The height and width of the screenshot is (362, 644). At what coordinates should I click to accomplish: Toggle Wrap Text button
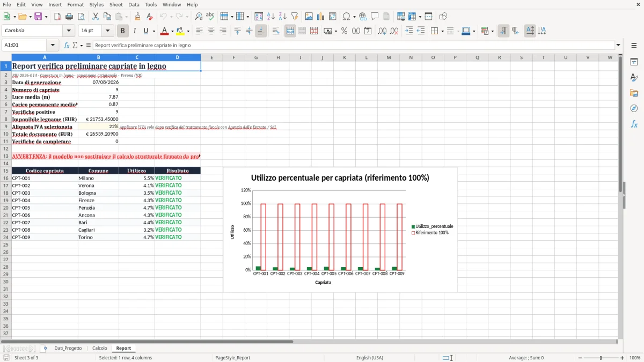[275, 31]
